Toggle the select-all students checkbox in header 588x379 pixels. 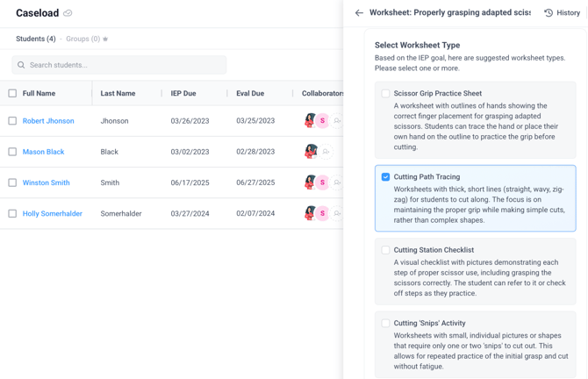pyautogui.click(x=12, y=93)
